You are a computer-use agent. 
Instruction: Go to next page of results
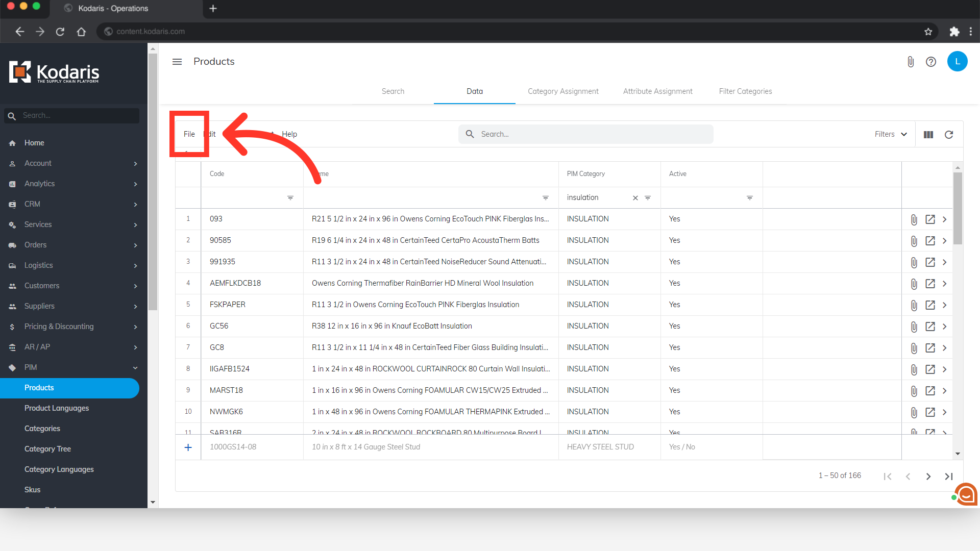(928, 477)
